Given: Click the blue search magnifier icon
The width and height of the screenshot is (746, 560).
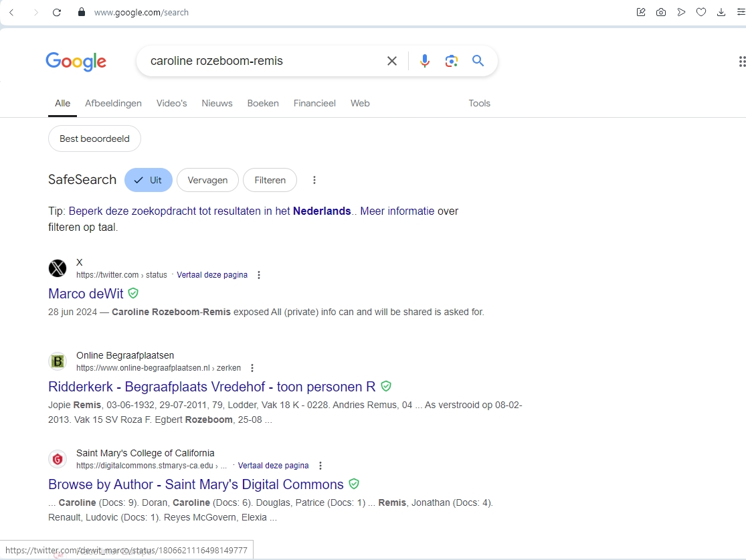Looking at the screenshot, I should (x=478, y=61).
